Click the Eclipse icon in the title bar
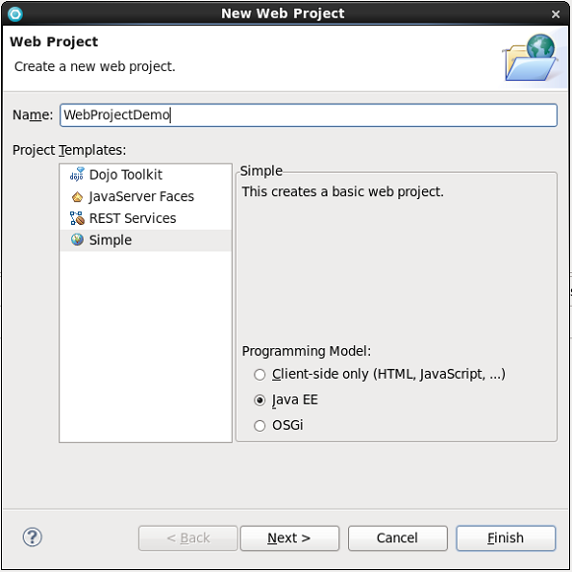572x572 pixels. (15, 14)
